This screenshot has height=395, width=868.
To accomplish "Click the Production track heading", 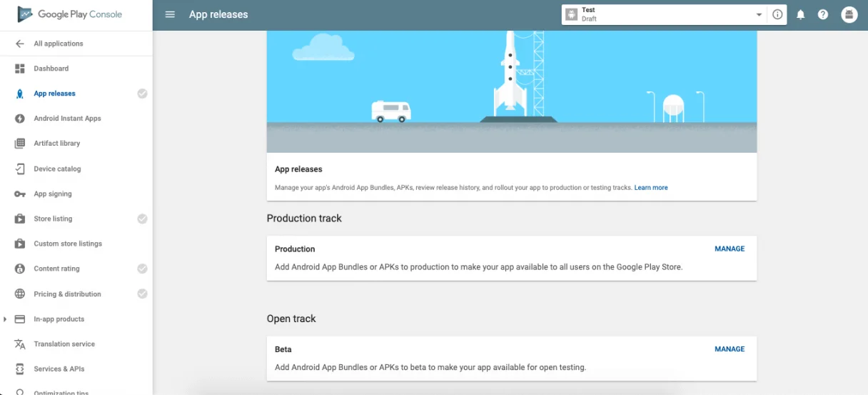I will 304,219.
